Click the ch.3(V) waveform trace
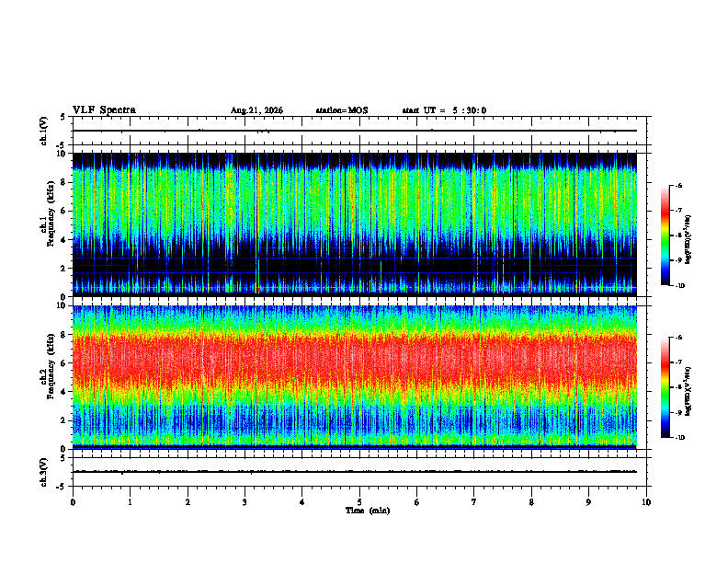The image size is (728, 563). pyautogui.click(x=355, y=472)
